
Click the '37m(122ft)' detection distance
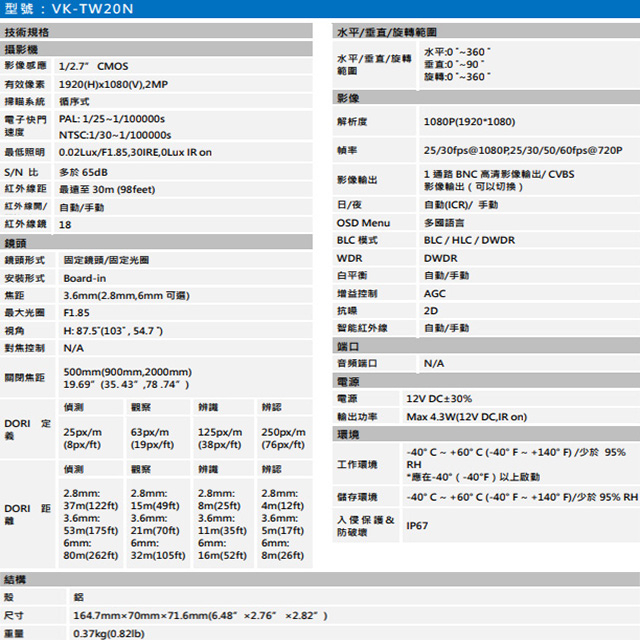[91, 506]
